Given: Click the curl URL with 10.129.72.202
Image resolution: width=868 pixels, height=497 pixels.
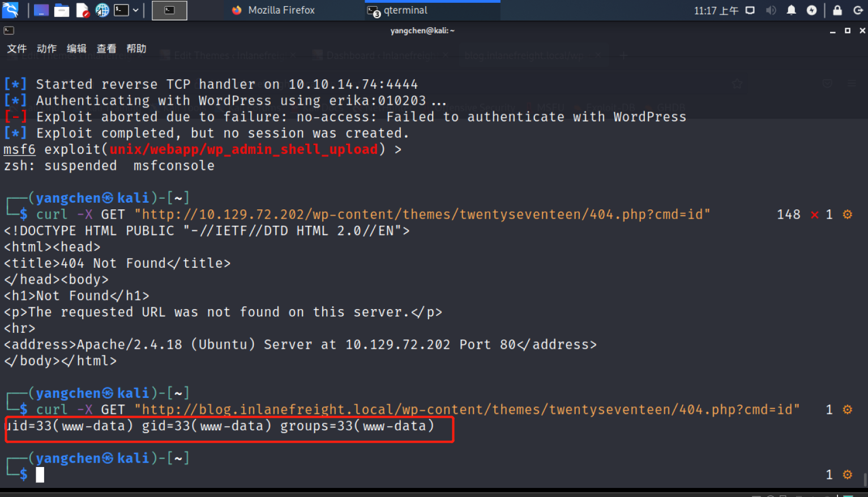Looking at the screenshot, I should [422, 215].
